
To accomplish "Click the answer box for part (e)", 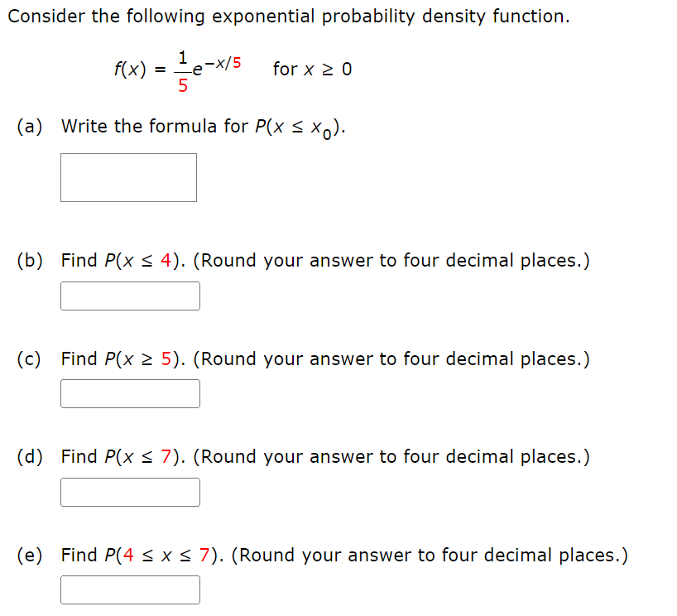I will coord(130,590).
